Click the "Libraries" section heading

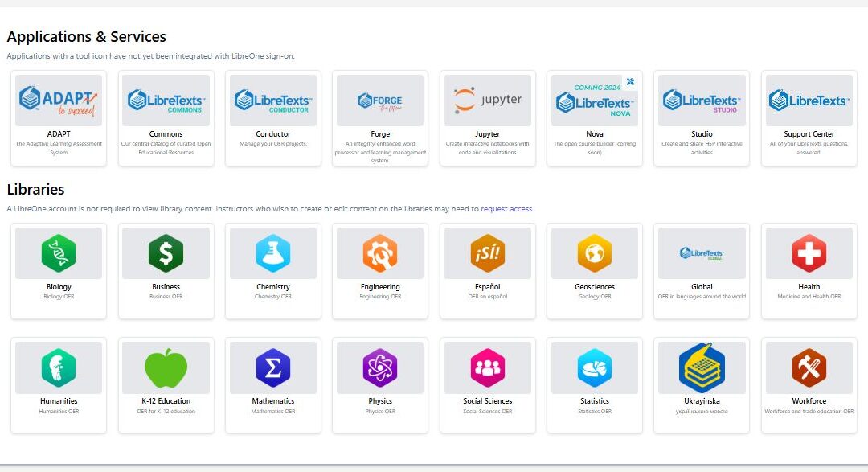(x=35, y=190)
